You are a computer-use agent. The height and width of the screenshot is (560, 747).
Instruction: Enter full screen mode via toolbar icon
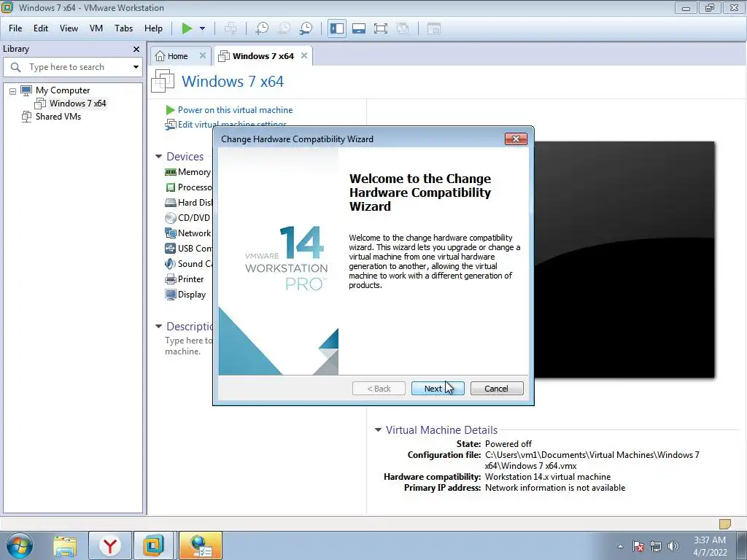tap(381, 28)
